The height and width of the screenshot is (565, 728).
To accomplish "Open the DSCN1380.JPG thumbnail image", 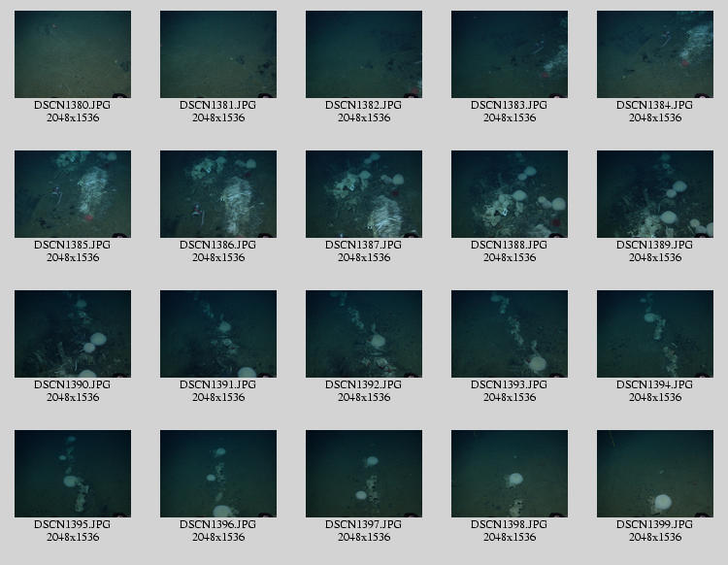I will pos(73,54).
